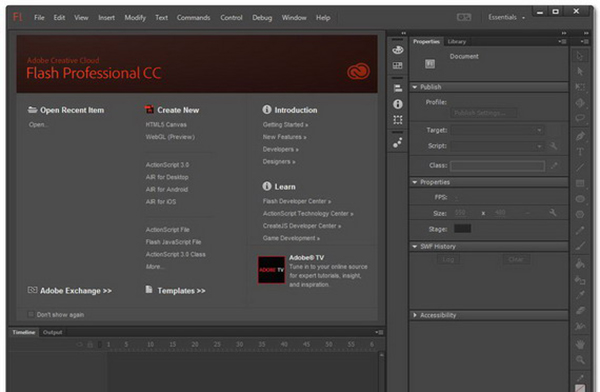The height and width of the screenshot is (392, 600).
Task: Collapse the Publish section
Action: point(414,87)
